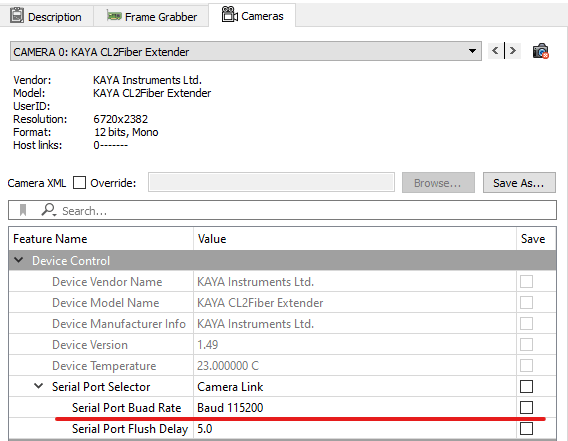This screenshot has height=441, width=568.
Task: Click the camera snapshot icon with red badge
Action: pos(540,51)
